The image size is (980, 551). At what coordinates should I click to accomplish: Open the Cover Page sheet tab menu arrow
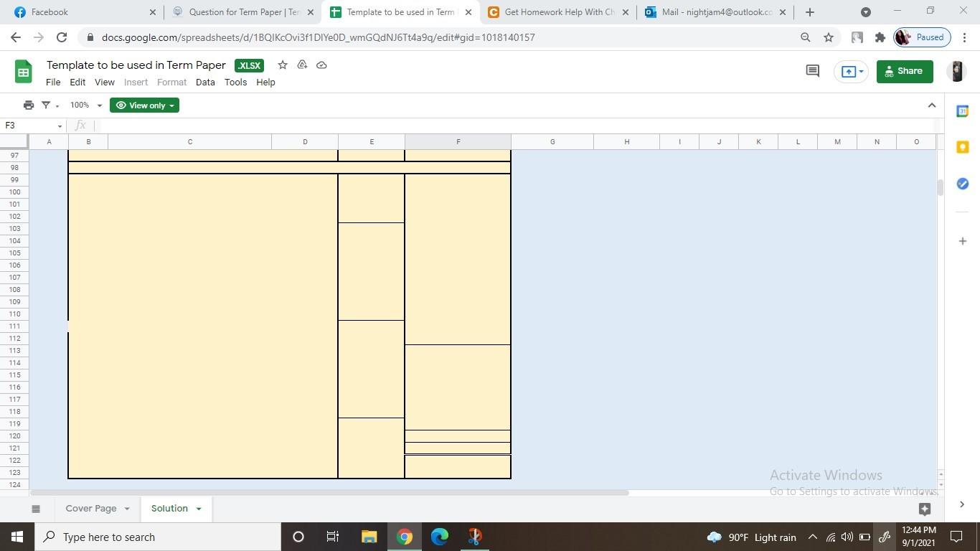click(127, 509)
